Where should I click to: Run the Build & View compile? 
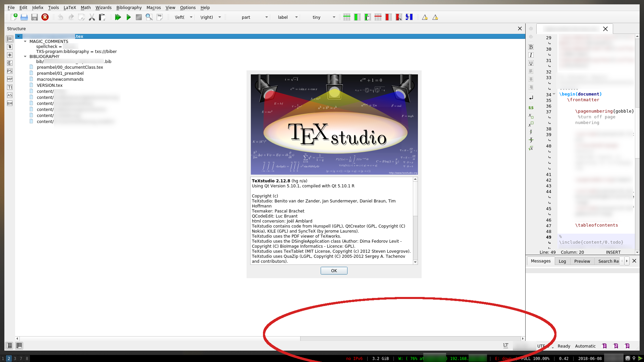[118, 17]
